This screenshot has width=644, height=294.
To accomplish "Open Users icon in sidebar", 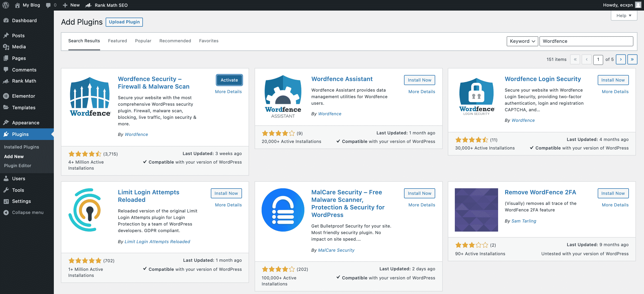I will [x=6, y=178].
